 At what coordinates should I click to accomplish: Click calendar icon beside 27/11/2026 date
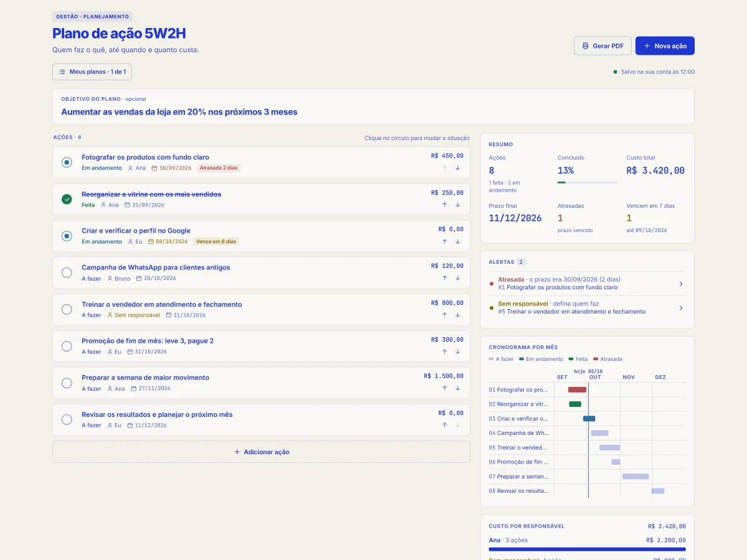tap(134, 388)
